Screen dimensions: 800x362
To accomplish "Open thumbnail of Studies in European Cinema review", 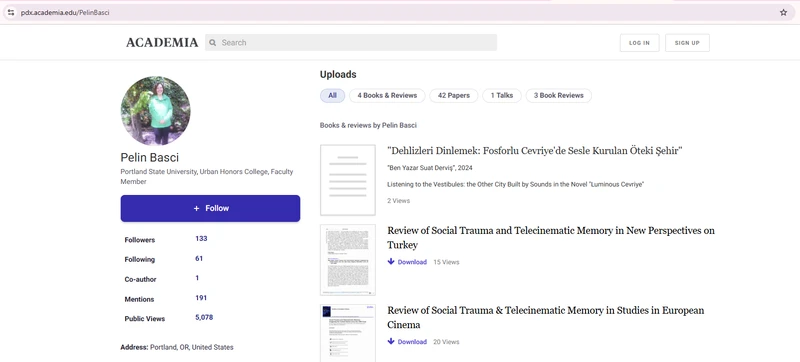I will click(x=348, y=333).
